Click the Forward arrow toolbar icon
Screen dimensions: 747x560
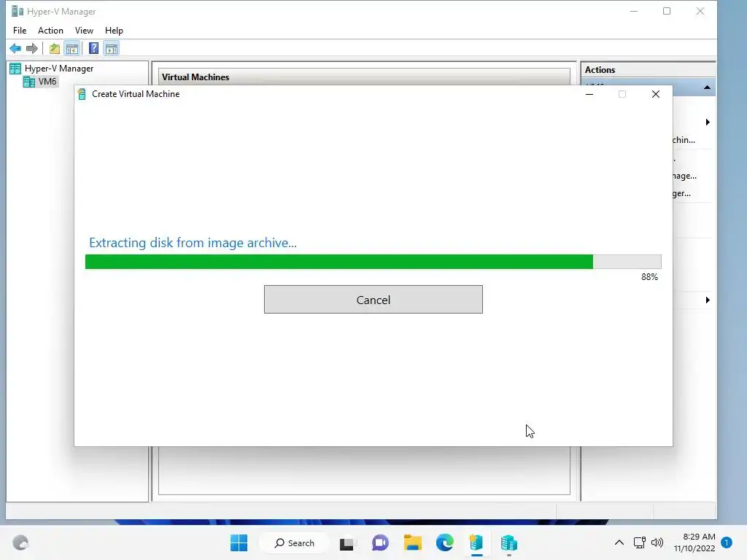coord(32,48)
